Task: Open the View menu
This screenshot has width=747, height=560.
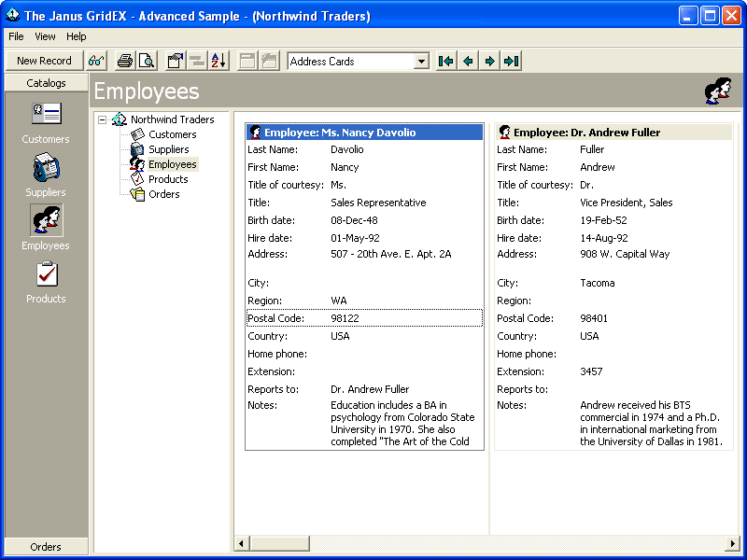Action: click(45, 36)
